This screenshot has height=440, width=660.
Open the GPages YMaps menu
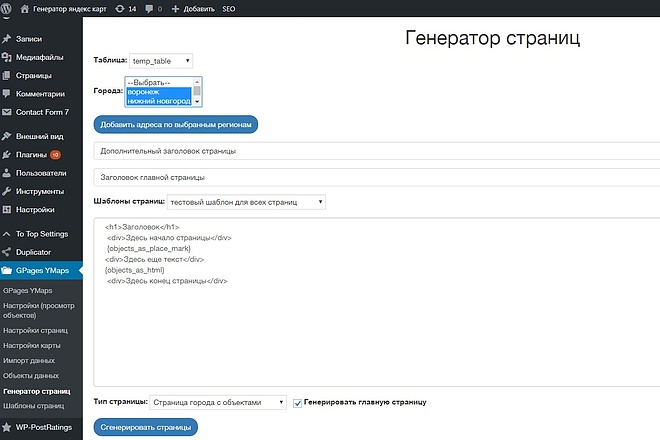pyautogui.click(x=41, y=270)
